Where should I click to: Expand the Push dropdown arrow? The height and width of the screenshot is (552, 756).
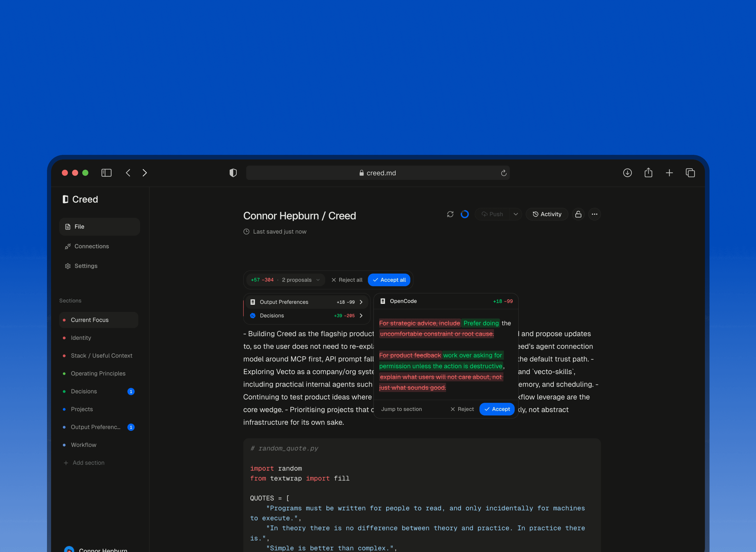516,214
